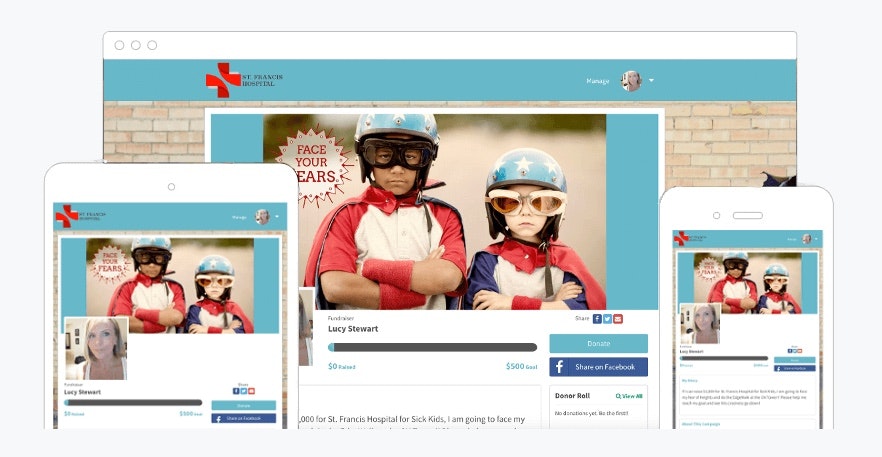The height and width of the screenshot is (457, 882).
Task: Click fundraising progress bar on desktop page
Action: pyautogui.click(x=432, y=347)
